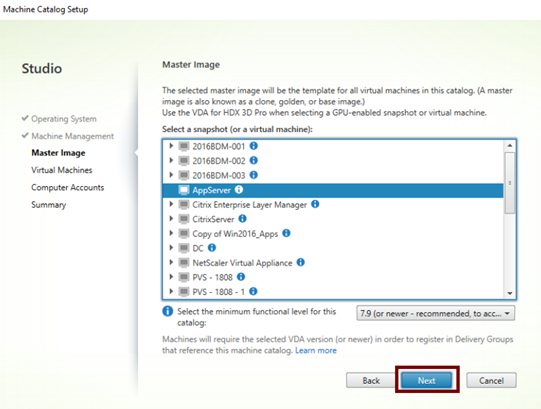Screen dimensions: 541x409
Task: Click the Back button
Action: 371,380
